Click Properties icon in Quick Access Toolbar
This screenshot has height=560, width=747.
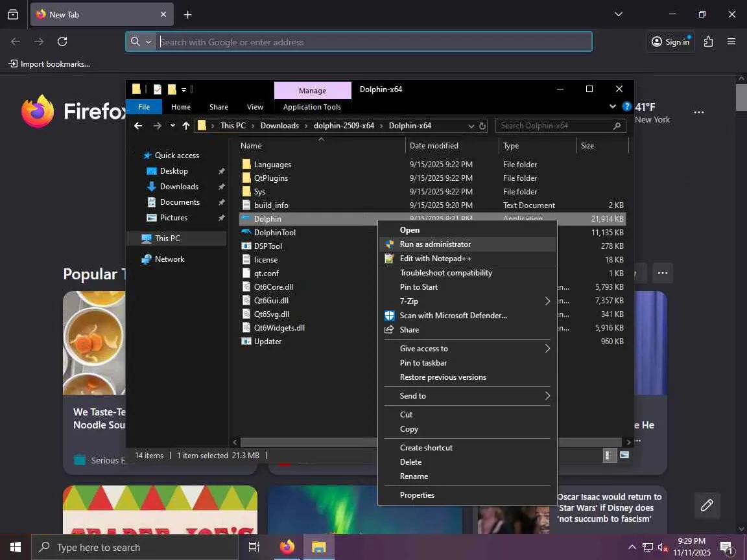158,89
